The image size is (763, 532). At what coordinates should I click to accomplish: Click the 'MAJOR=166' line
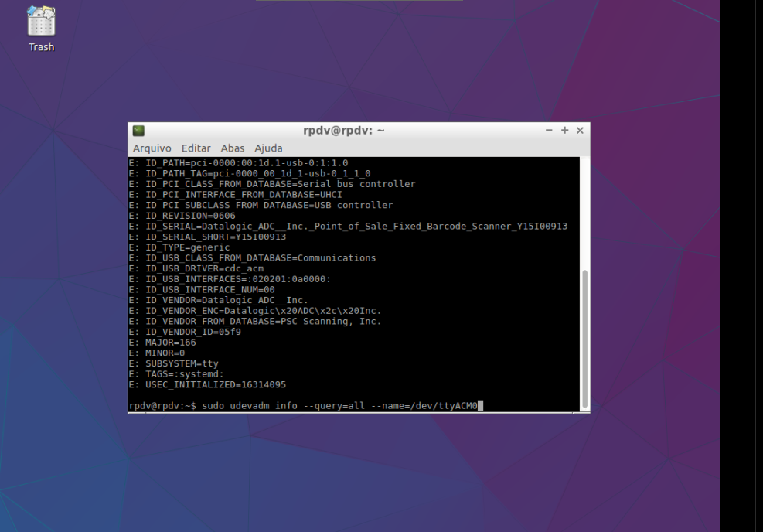(162, 343)
